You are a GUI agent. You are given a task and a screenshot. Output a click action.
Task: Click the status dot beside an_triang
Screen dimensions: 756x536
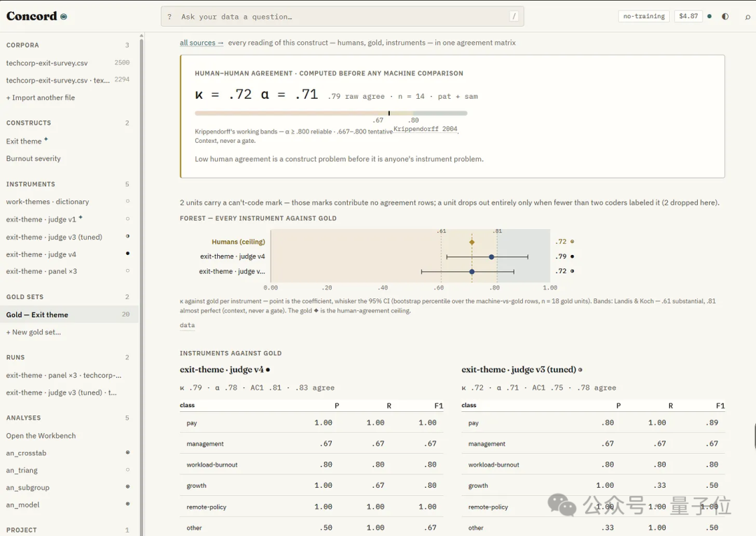128,469
